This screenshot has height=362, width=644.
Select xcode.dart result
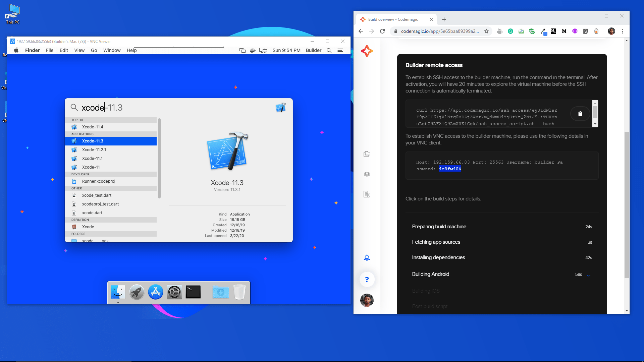111,213
